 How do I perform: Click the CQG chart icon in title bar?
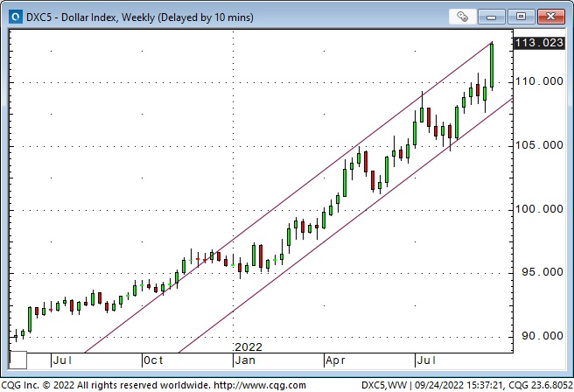(16, 17)
